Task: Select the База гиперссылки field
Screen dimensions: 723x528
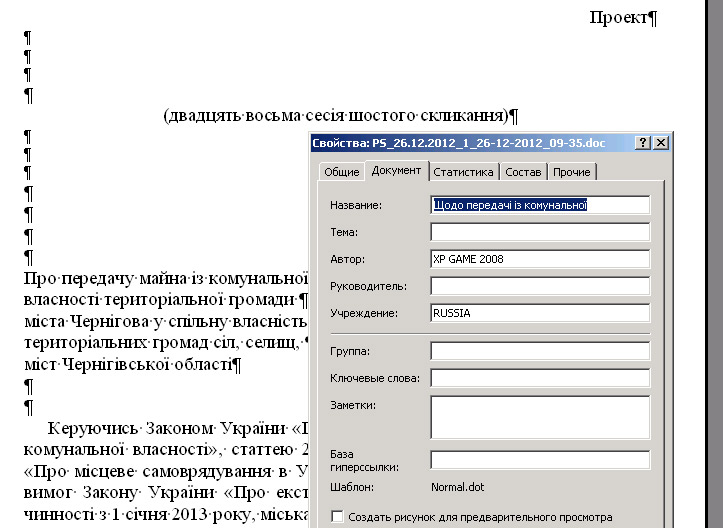Action: point(540,460)
